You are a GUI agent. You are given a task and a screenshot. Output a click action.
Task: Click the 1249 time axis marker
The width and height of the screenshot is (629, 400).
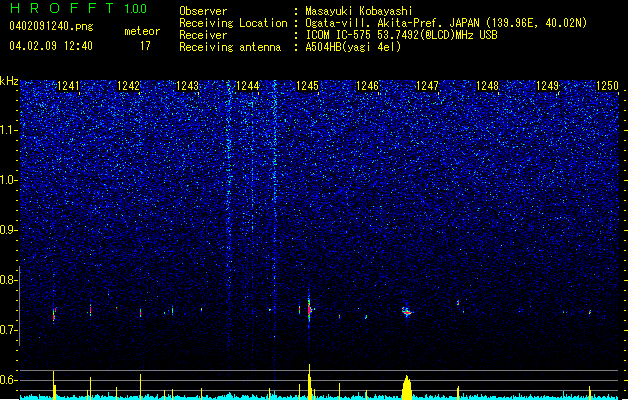548,86
